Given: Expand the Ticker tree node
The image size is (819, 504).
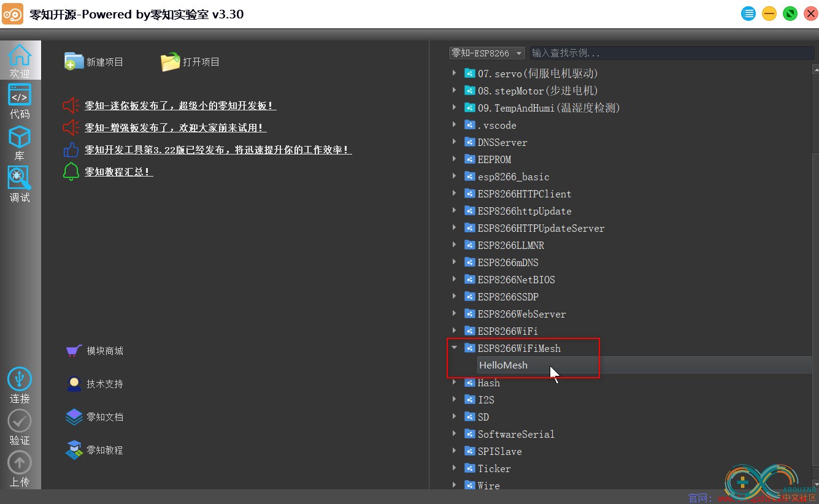Looking at the screenshot, I should click(454, 468).
